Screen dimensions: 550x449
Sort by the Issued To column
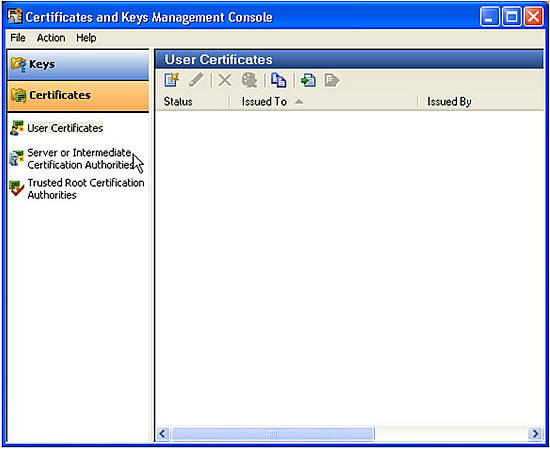[323, 102]
